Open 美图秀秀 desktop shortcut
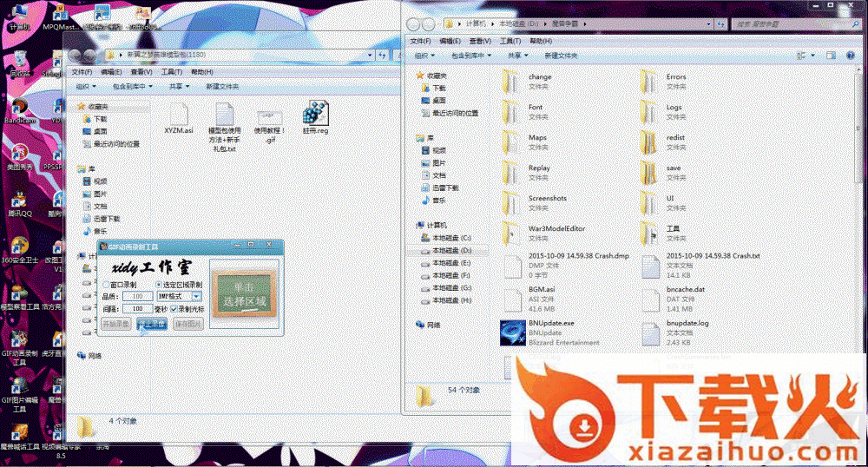868x467 pixels. (x=20, y=156)
